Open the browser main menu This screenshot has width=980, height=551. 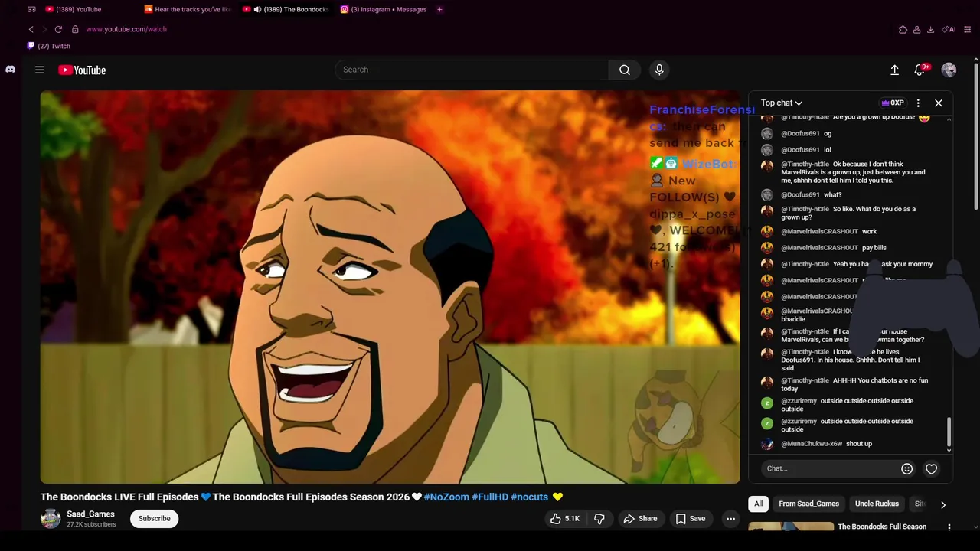(968, 29)
